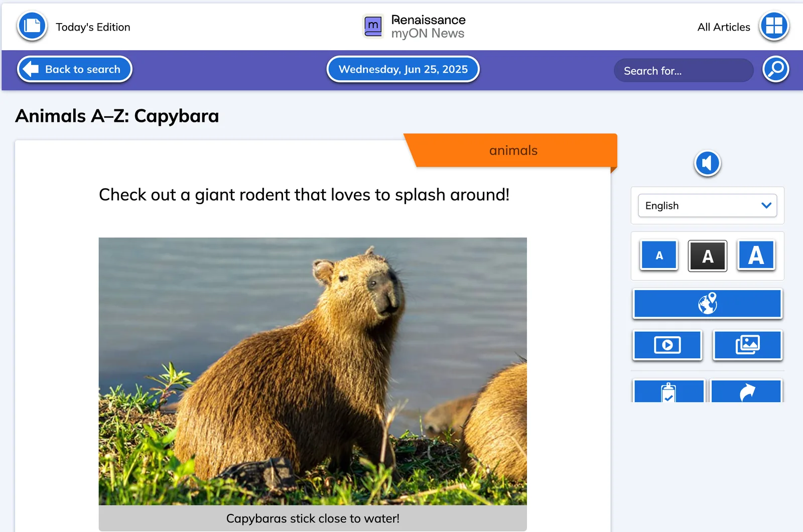
Task: Click the clipboard quiz icon
Action: [x=669, y=391]
